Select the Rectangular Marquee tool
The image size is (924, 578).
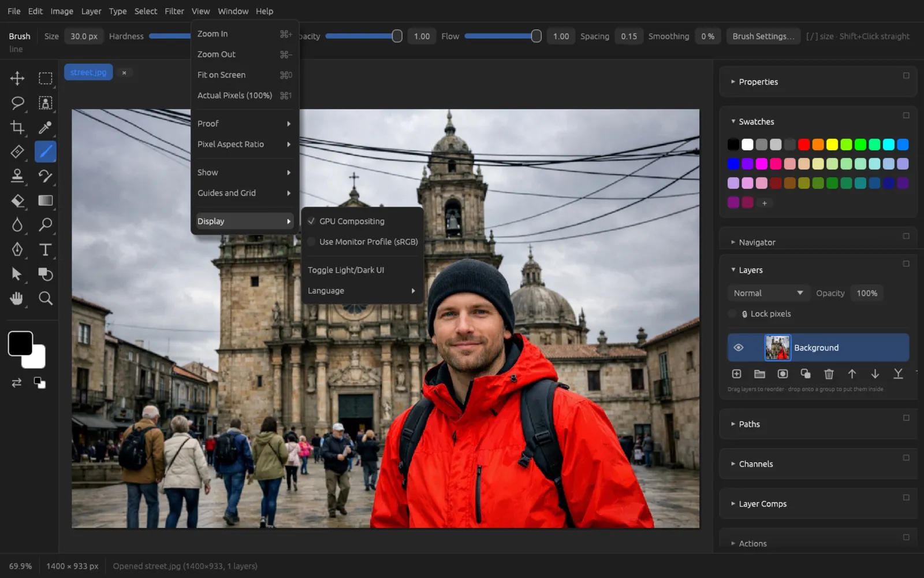click(x=46, y=78)
